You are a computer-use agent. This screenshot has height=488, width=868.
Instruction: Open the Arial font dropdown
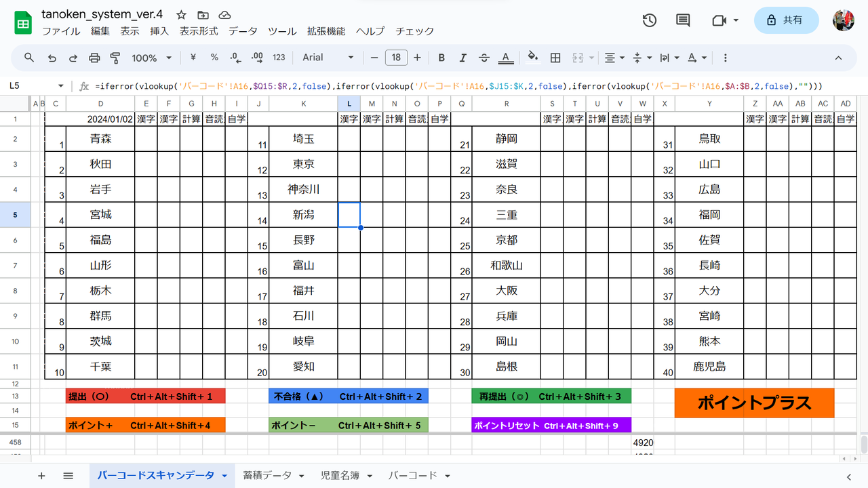pos(328,58)
